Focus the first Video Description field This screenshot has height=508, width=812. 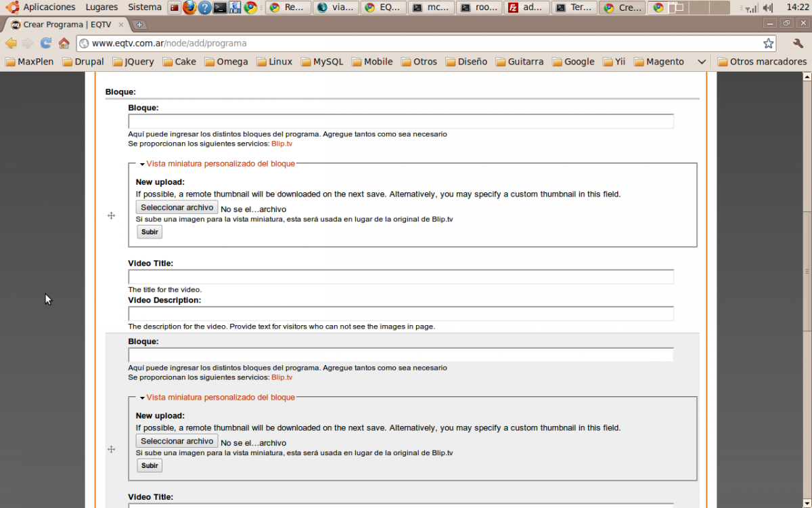401,314
